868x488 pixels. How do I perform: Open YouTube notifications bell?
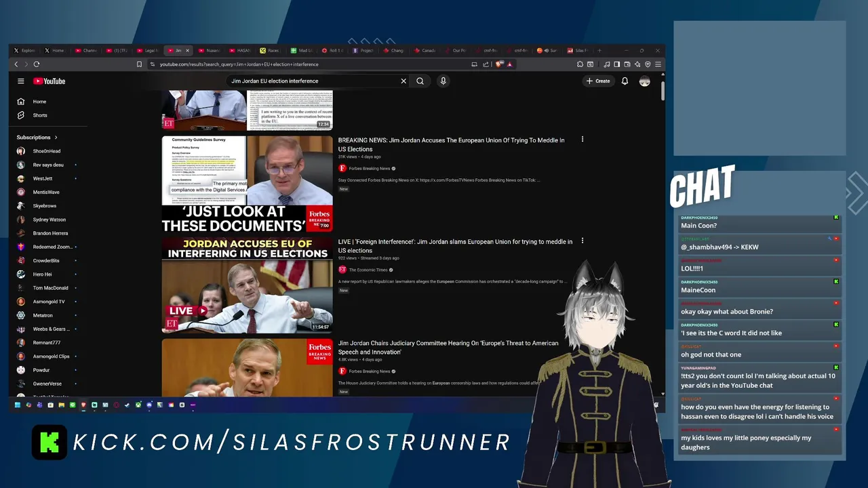625,81
